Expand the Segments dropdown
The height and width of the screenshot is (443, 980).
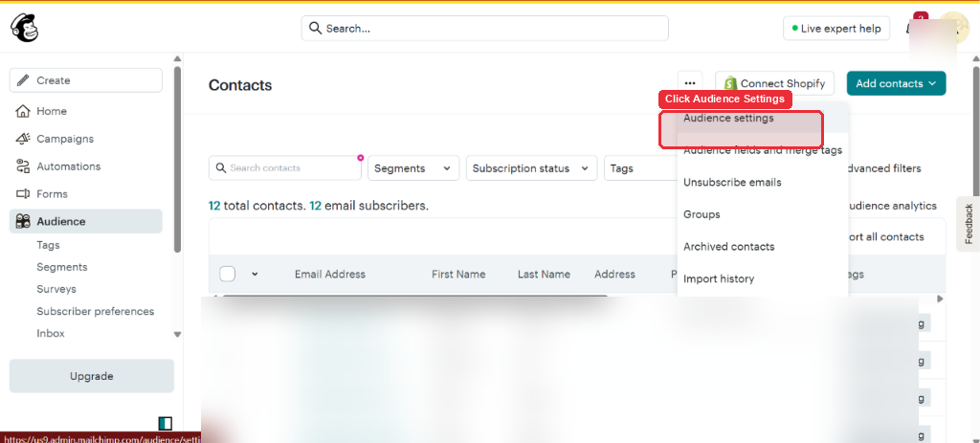click(413, 168)
